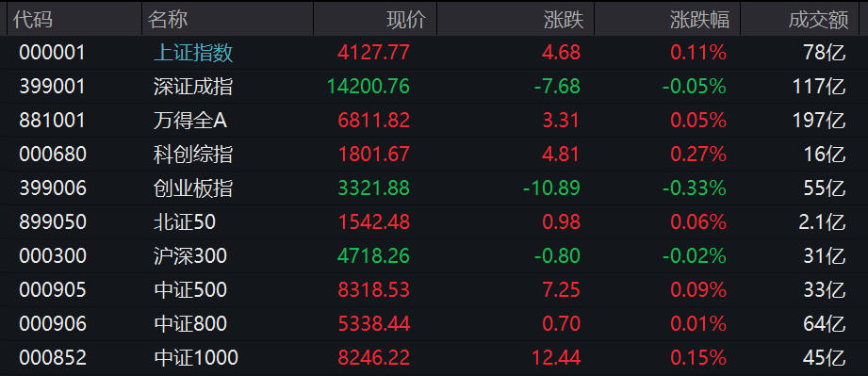Click price 14200.76

[368, 87]
